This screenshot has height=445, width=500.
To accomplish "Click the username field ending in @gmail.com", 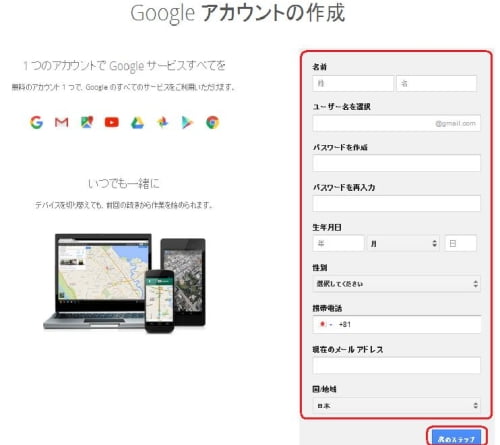I will pos(396,123).
